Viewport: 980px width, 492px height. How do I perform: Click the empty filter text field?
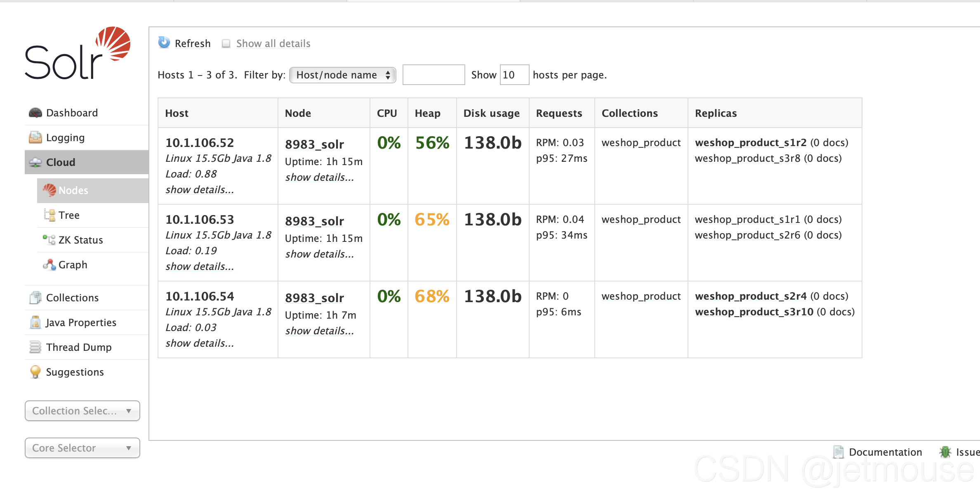[433, 75]
